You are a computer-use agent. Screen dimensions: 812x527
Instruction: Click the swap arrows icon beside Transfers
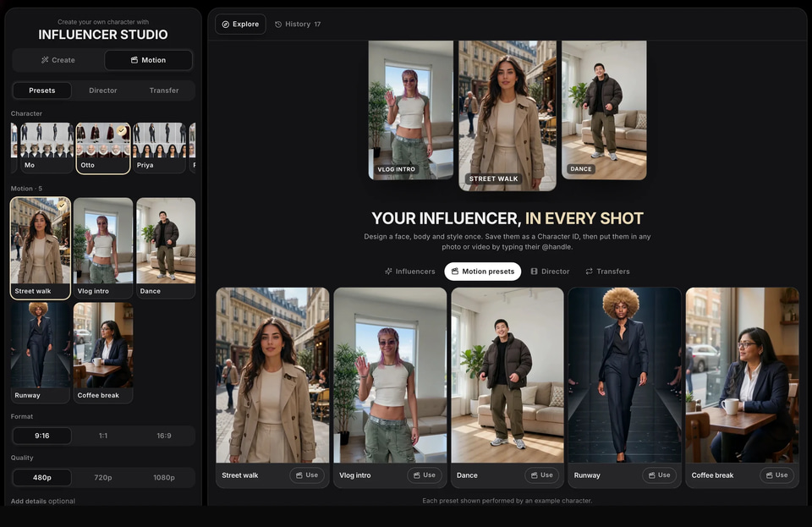(x=589, y=272)
